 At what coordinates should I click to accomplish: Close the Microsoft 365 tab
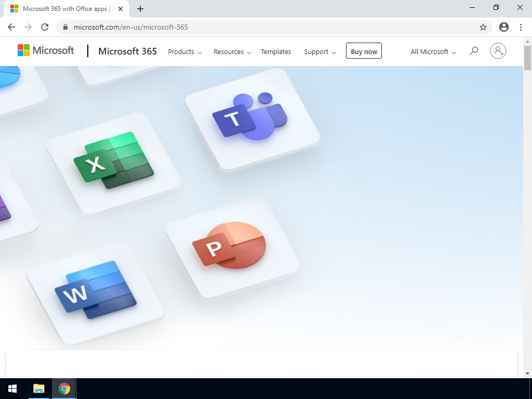(x=121, y=9)
